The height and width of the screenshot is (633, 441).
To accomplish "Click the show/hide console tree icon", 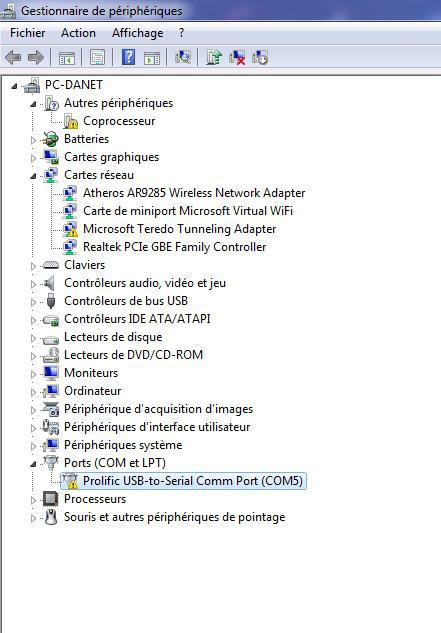I will click(67, 57).
